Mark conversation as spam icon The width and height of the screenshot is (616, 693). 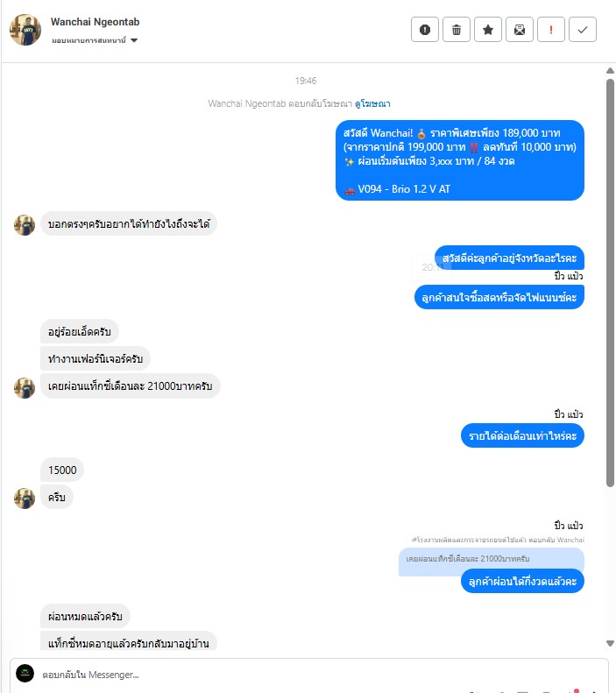click(425, 30)
